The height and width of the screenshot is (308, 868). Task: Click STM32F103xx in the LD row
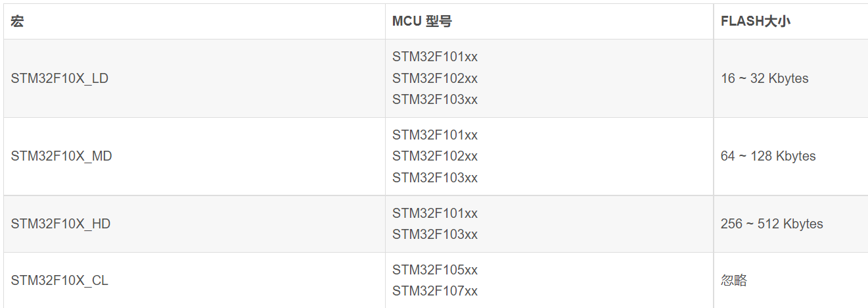click(435, 99)
